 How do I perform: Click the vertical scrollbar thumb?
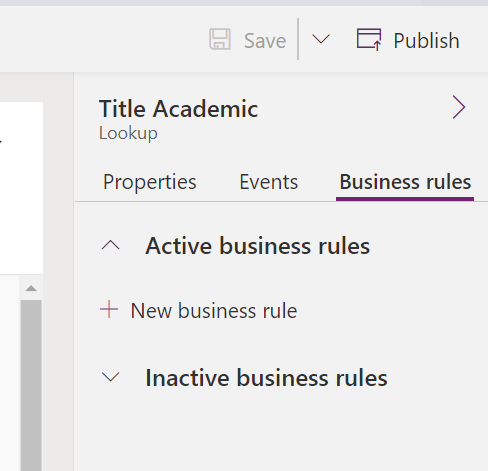(31, 385)
